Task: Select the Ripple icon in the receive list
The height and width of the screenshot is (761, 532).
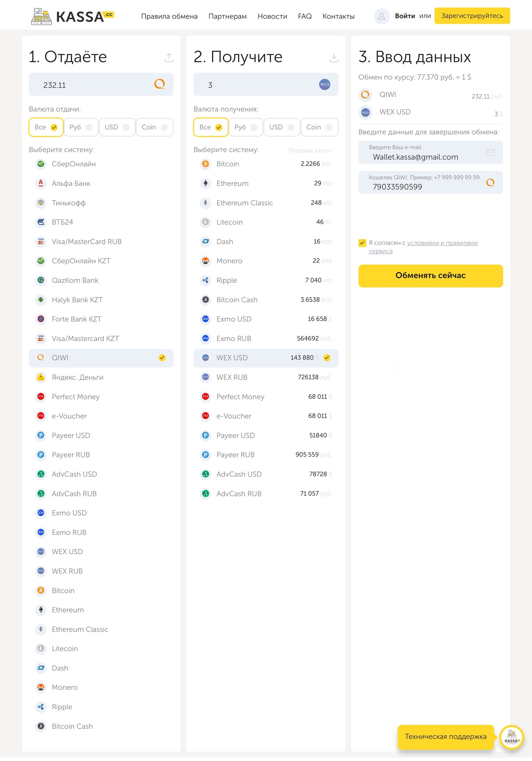Action: point(206,280)
